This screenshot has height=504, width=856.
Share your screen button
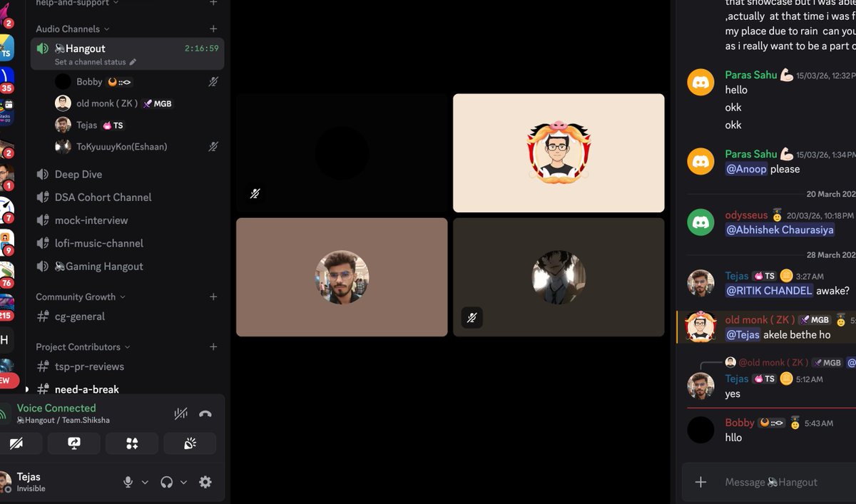point(74,443)
